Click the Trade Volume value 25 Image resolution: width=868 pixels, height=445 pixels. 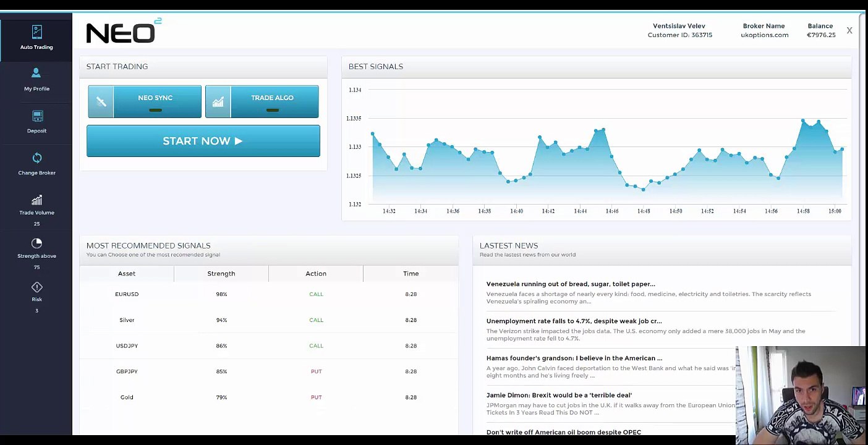(36, 224)
